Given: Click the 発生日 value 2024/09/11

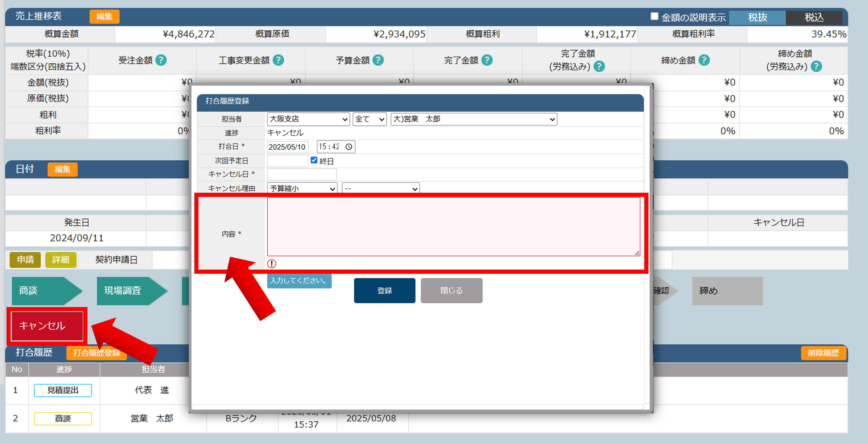Looking at the screenshot, I should click(x=77, y=238).
